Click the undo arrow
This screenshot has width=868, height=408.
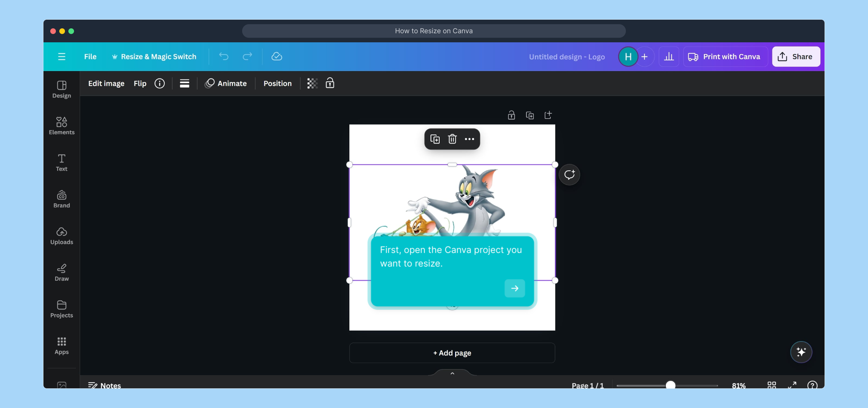tap(224, 57)
